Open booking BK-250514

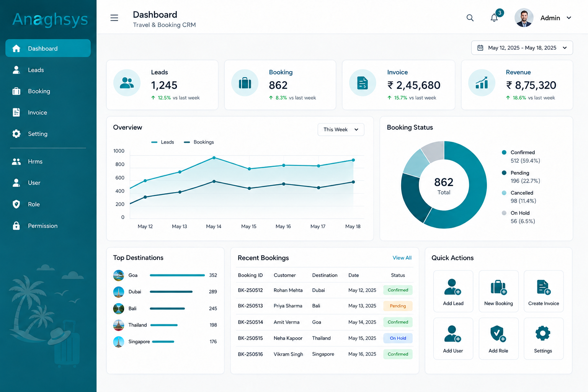pos(250,322)
